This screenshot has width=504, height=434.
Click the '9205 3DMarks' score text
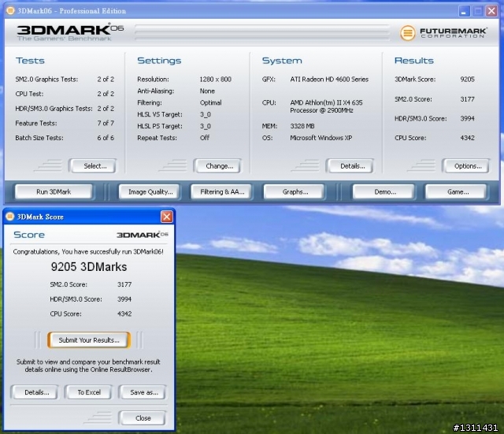89,267
